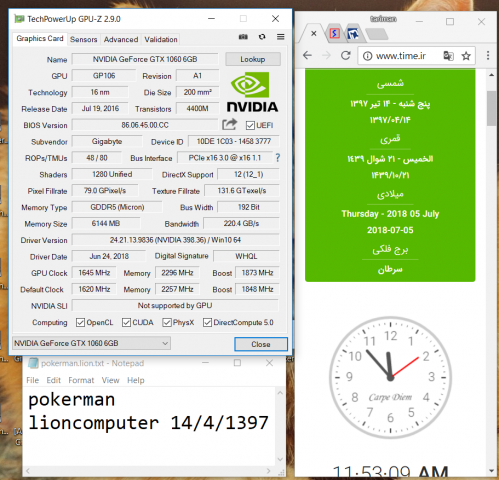
Task: Click the browser page vertical scrollbar thumb
Action: tap(491, 108)
